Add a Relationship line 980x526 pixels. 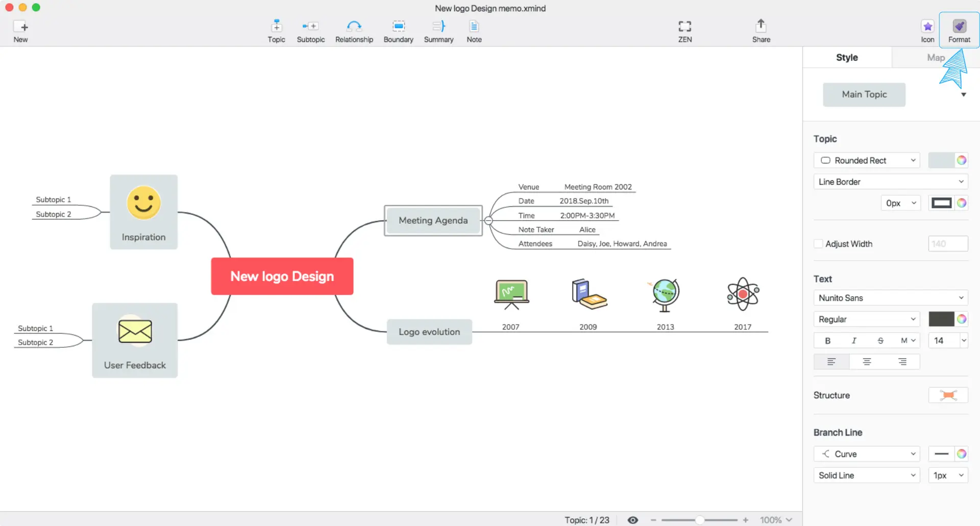coord(354,31)
